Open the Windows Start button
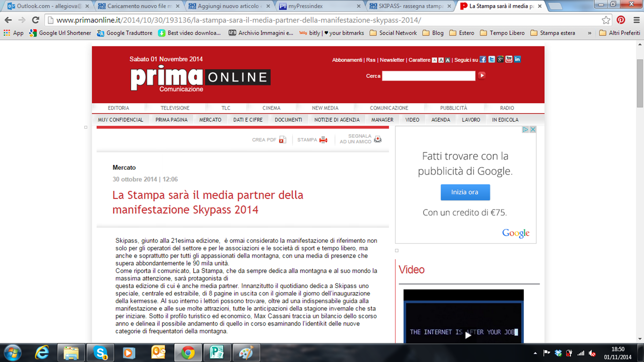The width and height of the screenshot is (644, 362). pyautogui.click(x=12, y=353)
